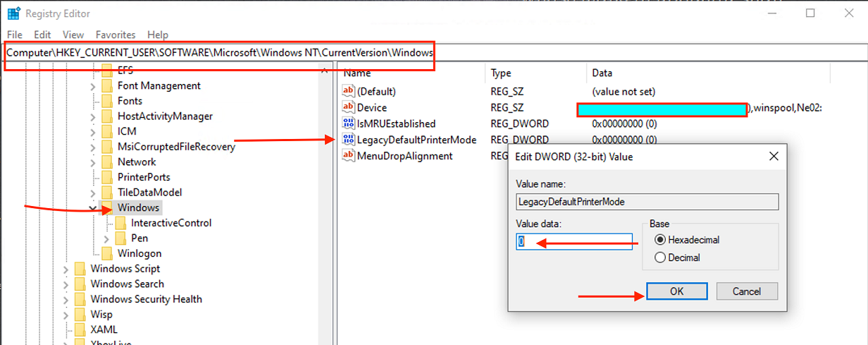The width and height of the screenshot is (868, 345).
Task: Click the Font Management folder icon
Action: (x=107, y=85)
